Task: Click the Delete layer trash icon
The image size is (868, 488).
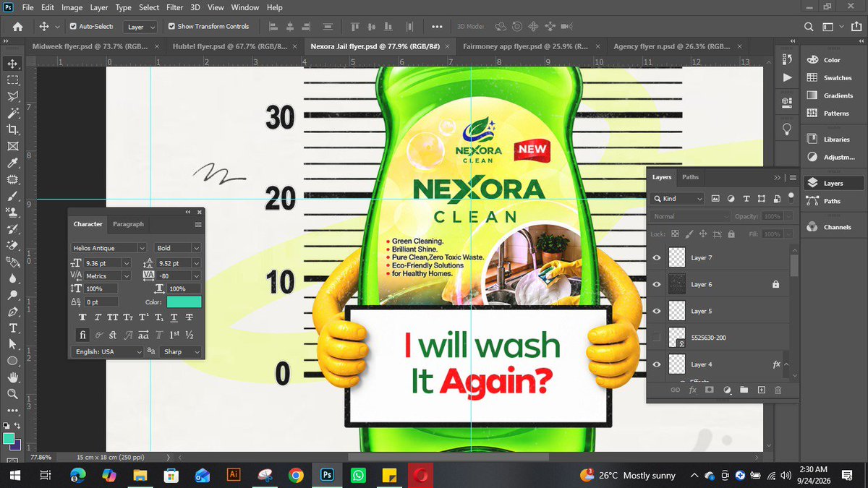Action: tap(778, 390)
